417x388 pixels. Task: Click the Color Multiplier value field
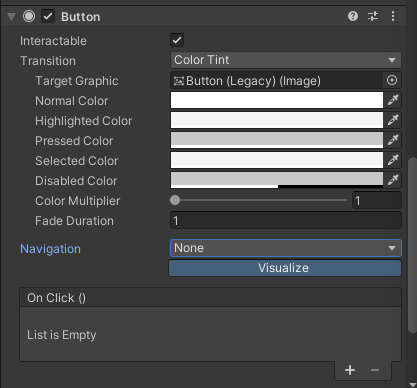click(377, 201)
